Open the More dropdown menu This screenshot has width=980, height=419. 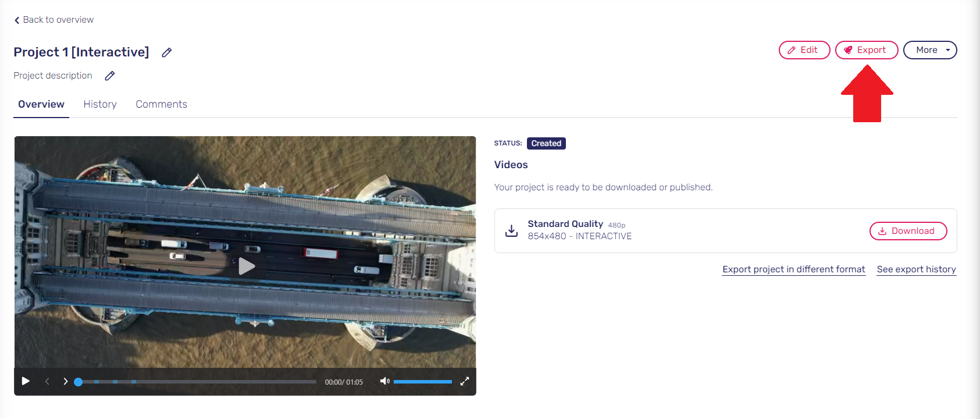tap(930, 50)
